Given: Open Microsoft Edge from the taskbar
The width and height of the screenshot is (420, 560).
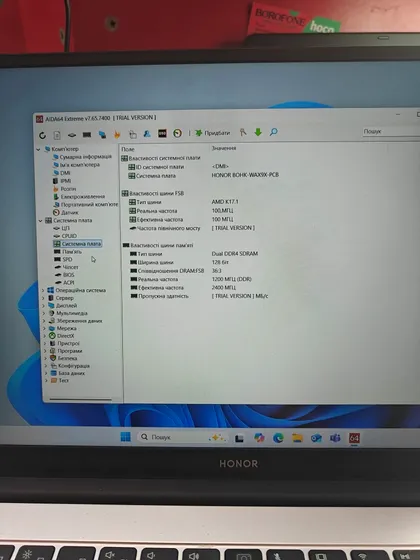Looking at the screenshot, I should point(278,438).
